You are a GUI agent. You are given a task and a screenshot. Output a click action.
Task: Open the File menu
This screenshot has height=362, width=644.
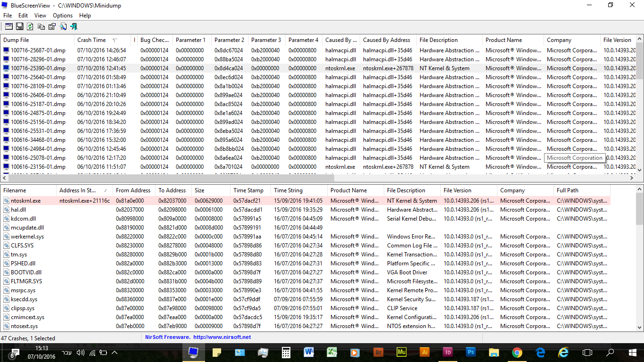click(x=8, y=16)
